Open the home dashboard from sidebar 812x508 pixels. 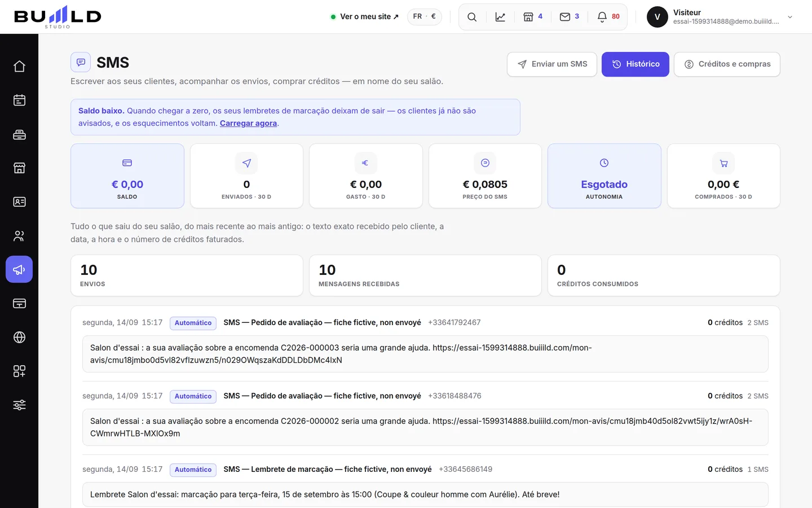click(x=19, y=67)
